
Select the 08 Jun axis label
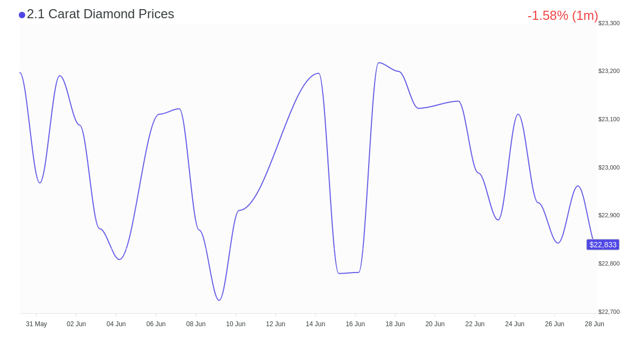[x=196, y=324]
